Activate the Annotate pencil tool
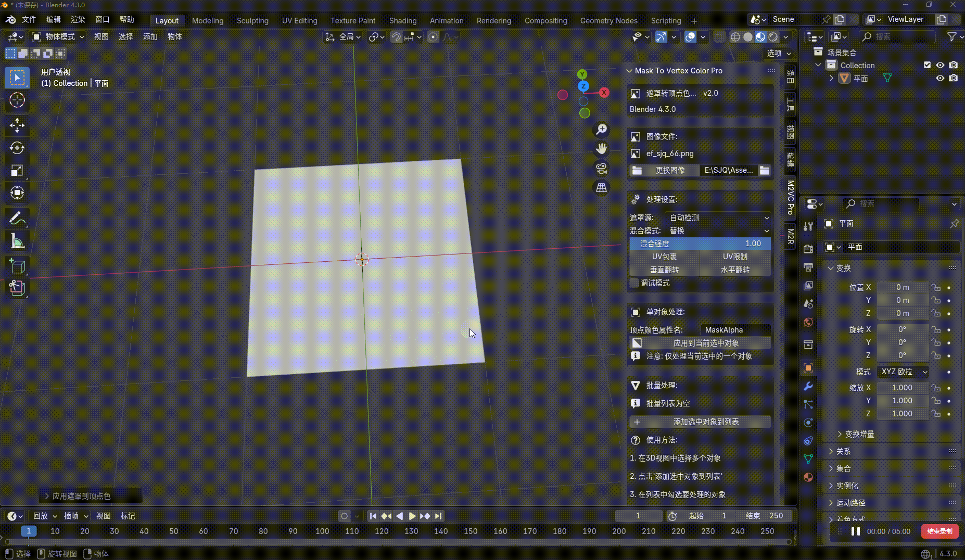 [x=17, y=218]
